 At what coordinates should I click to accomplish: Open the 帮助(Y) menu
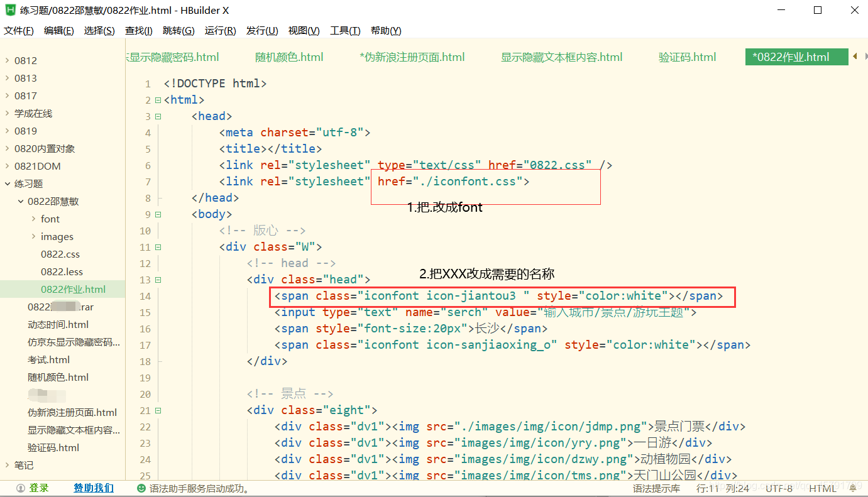coord(386,31)
